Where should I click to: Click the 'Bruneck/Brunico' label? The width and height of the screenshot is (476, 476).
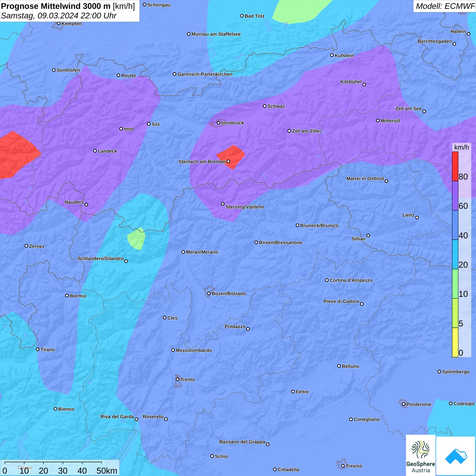[319, 225]
